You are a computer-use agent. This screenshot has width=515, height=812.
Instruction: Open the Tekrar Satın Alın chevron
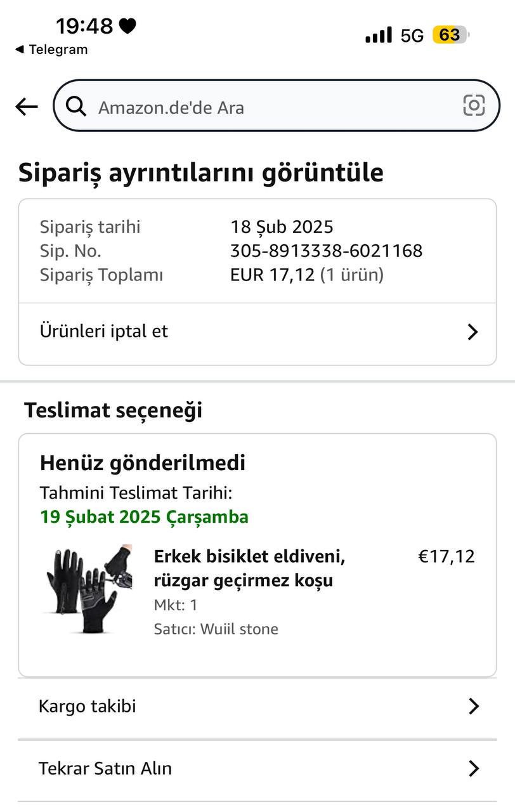[473, 769]
